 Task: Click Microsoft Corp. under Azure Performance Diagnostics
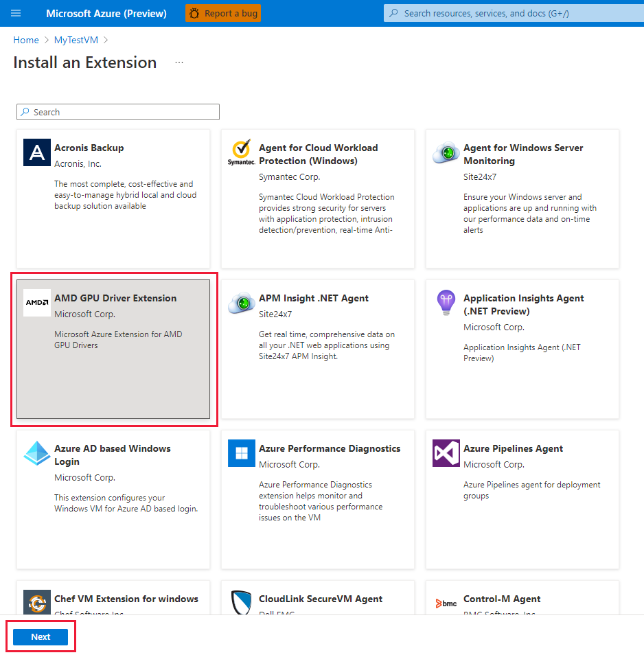[290, 465]
